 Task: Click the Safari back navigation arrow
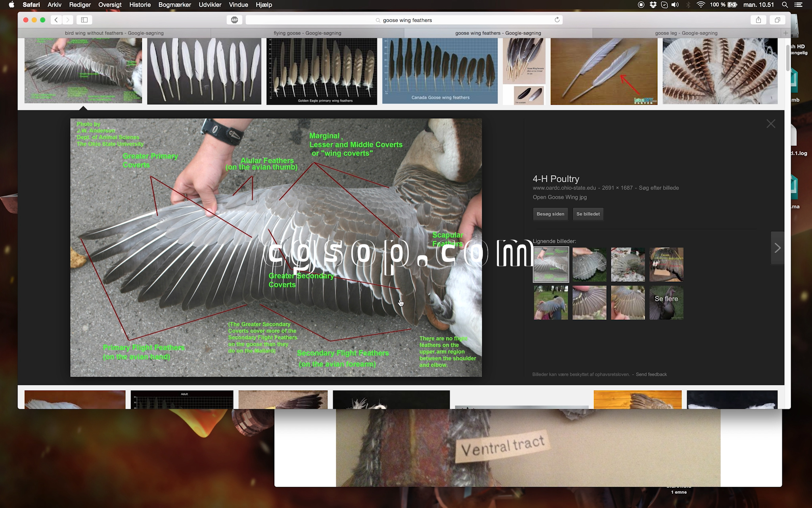56,20
